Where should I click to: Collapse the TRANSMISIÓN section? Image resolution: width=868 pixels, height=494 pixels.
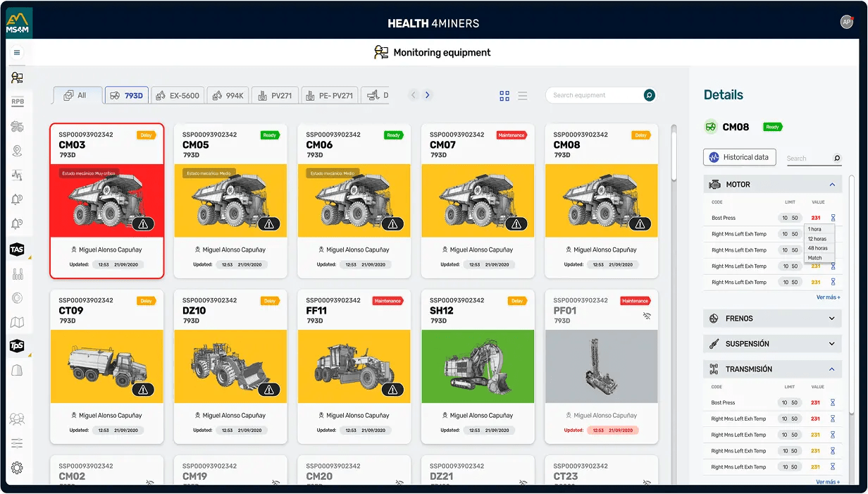832,369
